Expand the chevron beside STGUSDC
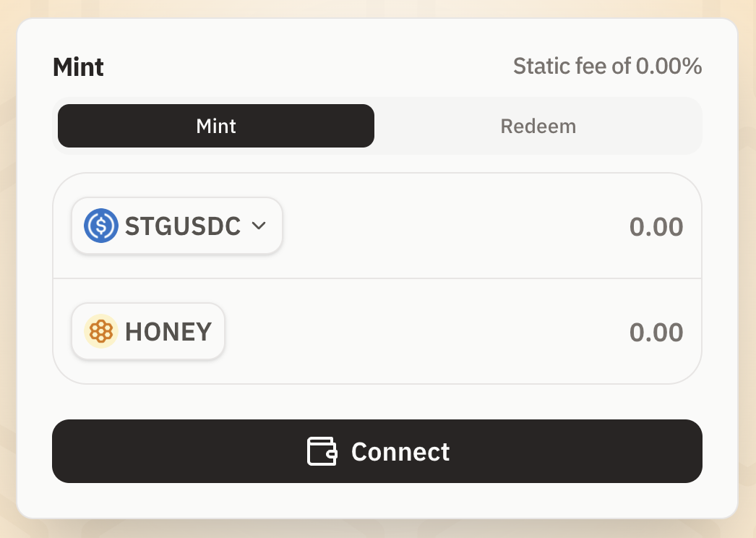This screenshot has height=538, width=756. [259, 226]
